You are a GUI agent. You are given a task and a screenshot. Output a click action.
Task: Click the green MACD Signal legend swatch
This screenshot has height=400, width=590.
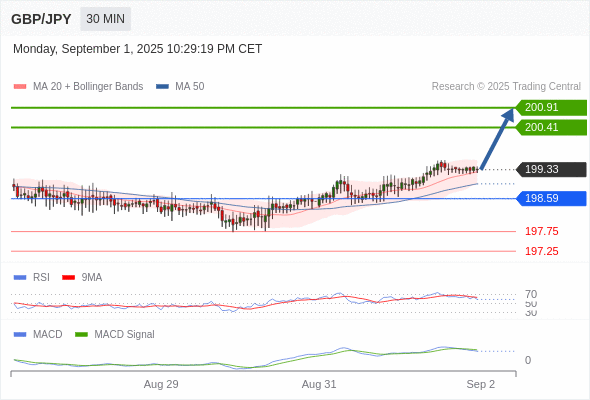81,335
